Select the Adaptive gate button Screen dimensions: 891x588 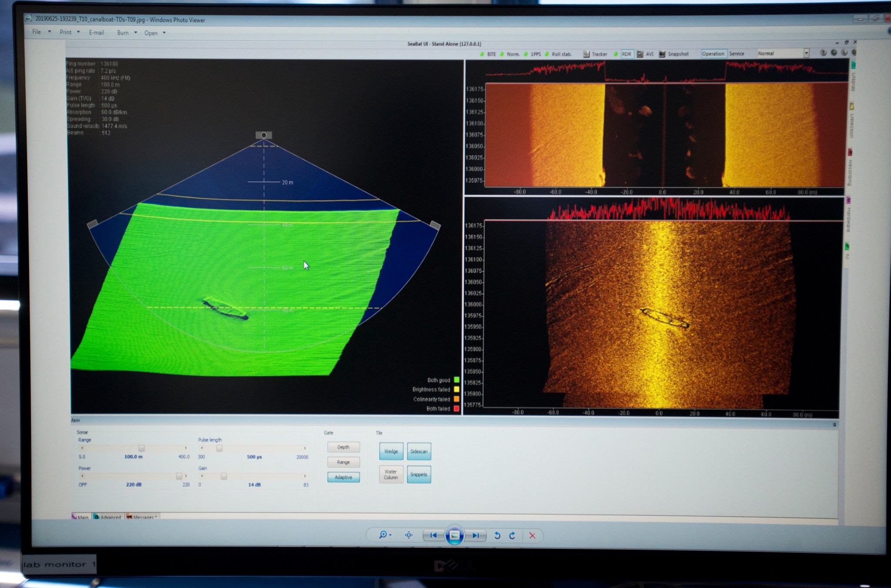343,477
